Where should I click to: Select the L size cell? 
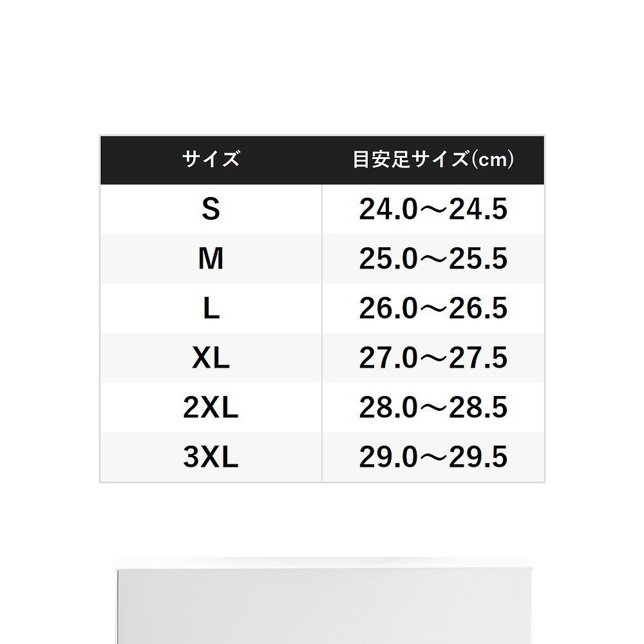tap(211, 308)
